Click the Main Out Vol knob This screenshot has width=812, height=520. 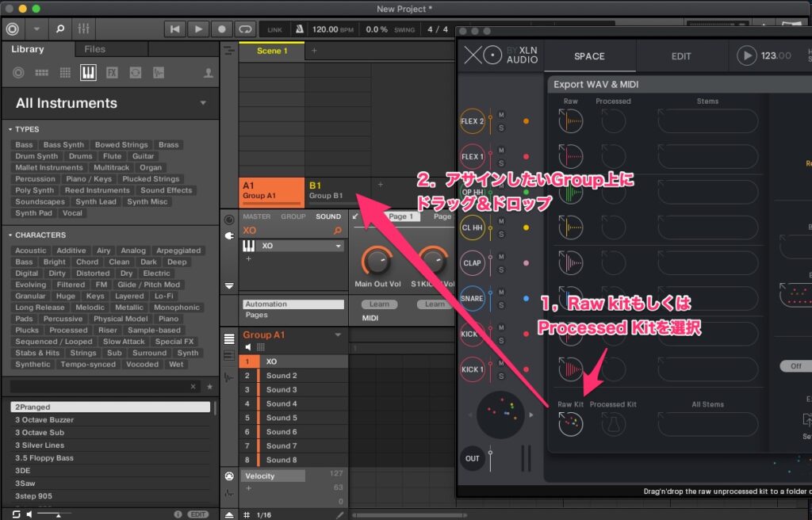377,261
